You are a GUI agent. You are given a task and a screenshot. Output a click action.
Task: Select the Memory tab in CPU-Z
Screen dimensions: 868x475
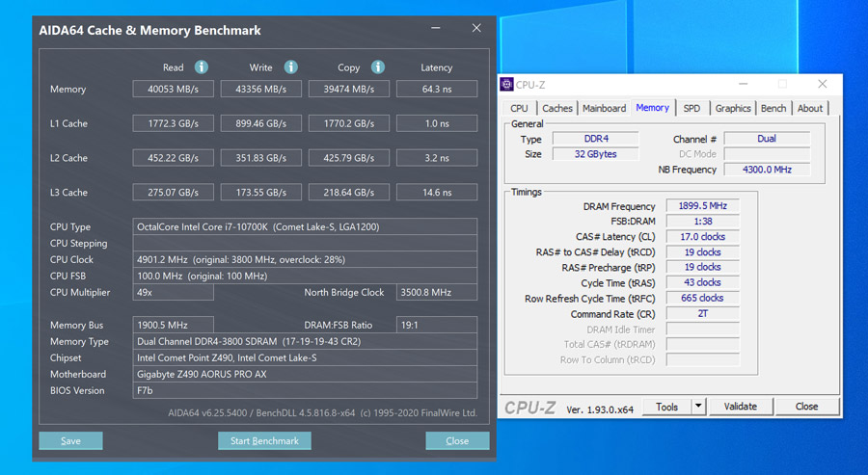[653, 108]
